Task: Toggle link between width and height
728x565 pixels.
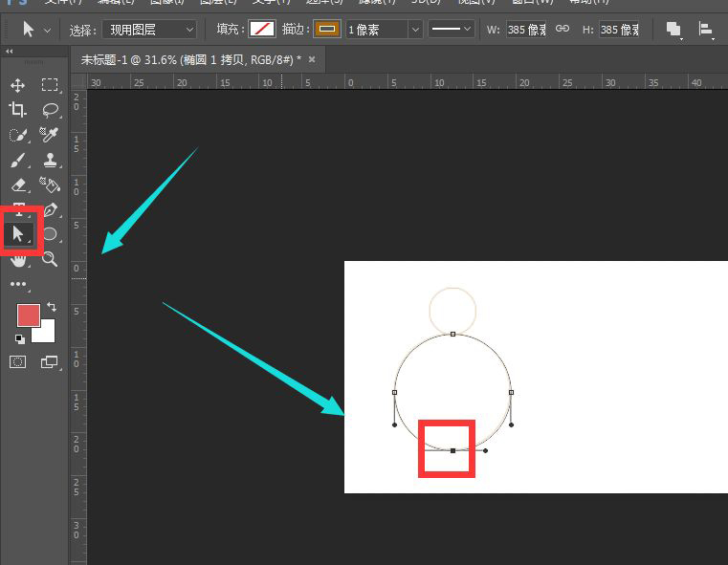Action: 563,29
